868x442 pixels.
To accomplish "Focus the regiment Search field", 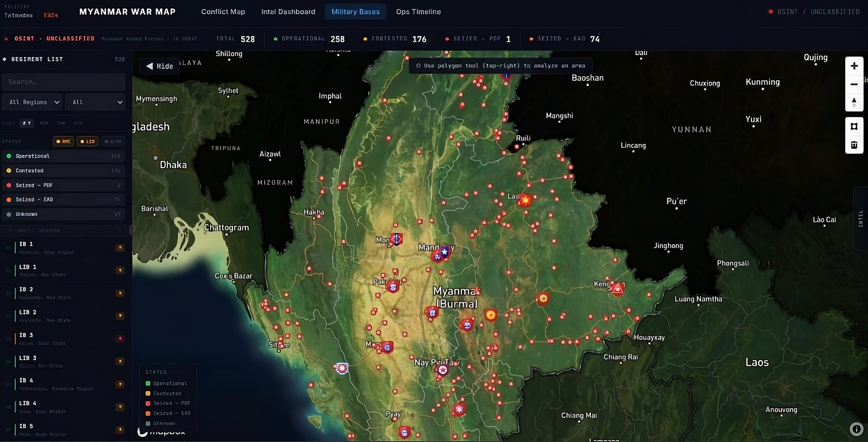I will [x=64, y=82].
